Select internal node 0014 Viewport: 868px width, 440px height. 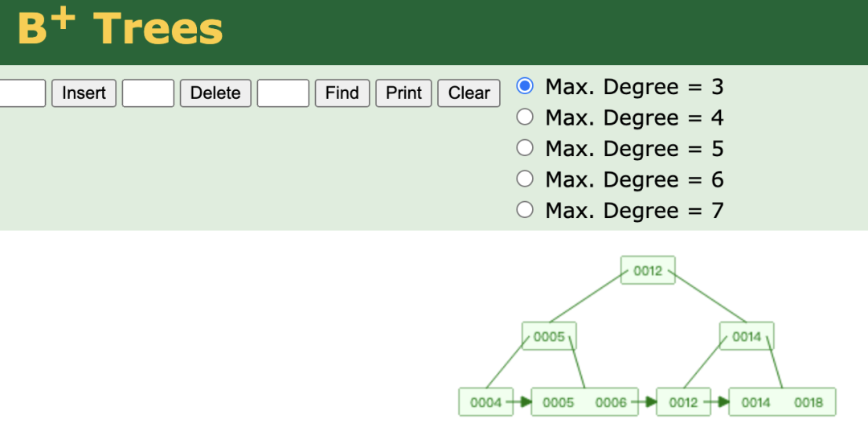pyautogui.click(x=747, y=336)
